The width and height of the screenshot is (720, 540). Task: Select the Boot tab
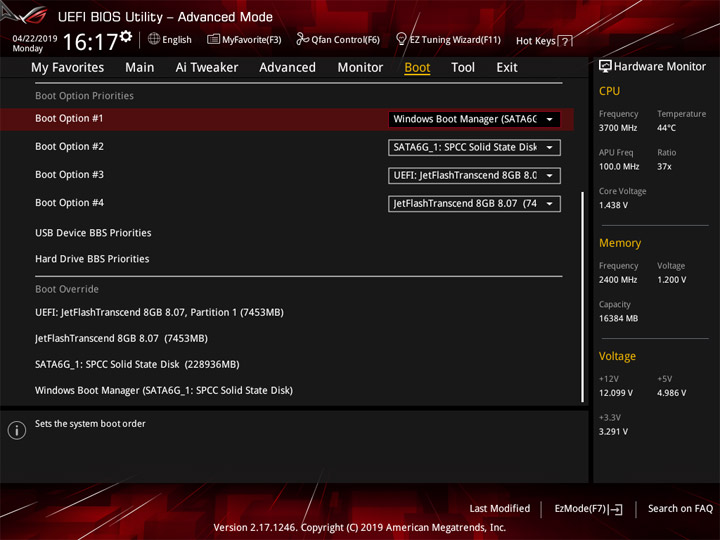click(x=417, y=68)
